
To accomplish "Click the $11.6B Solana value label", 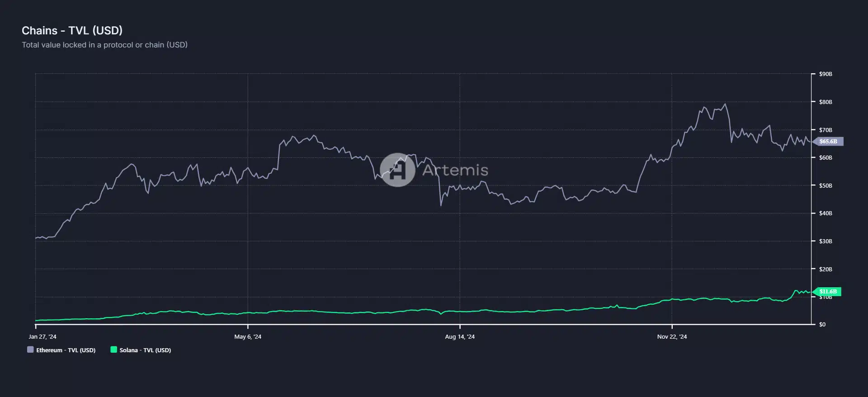I will (x=827, y=292).
